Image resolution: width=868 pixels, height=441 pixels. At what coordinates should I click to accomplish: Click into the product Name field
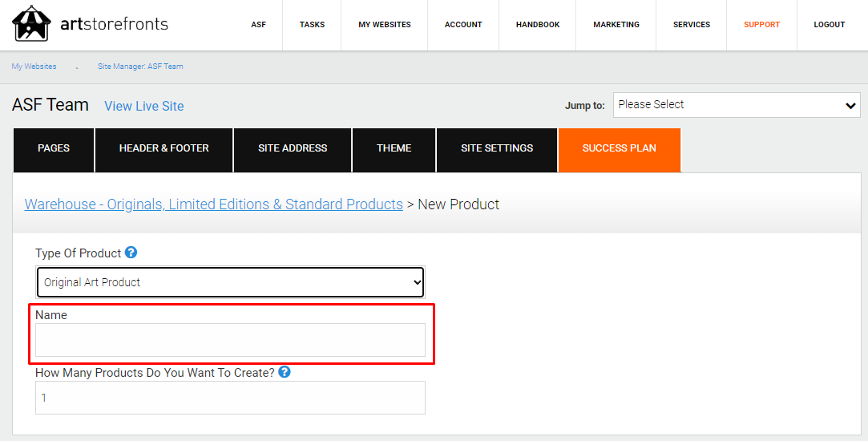[231, 340]
